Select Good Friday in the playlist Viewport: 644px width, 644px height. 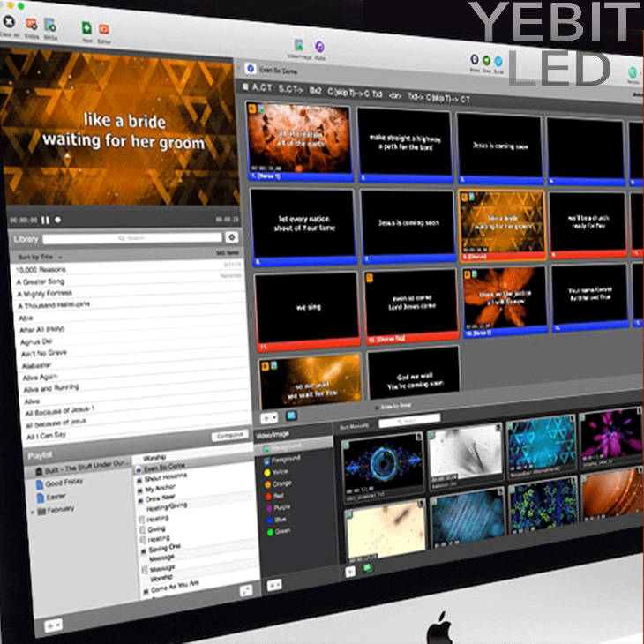[64, 483]
